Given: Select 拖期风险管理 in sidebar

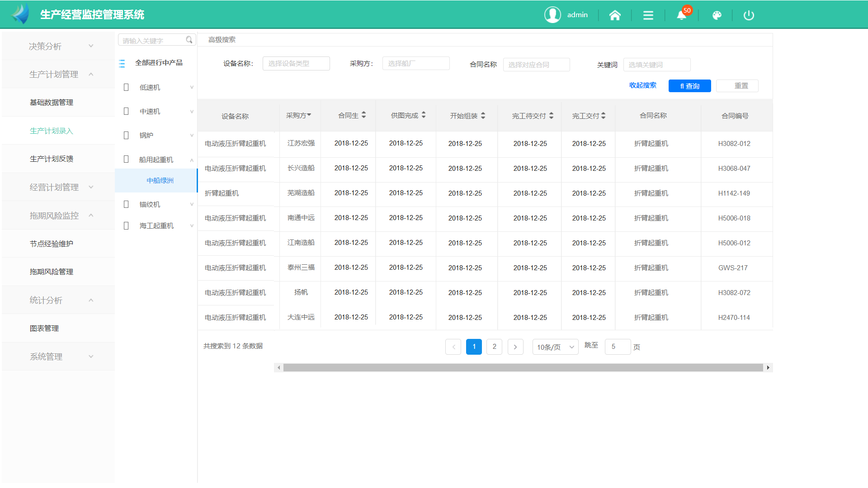Looking at the screenshot, I should [x=52, y=272].
